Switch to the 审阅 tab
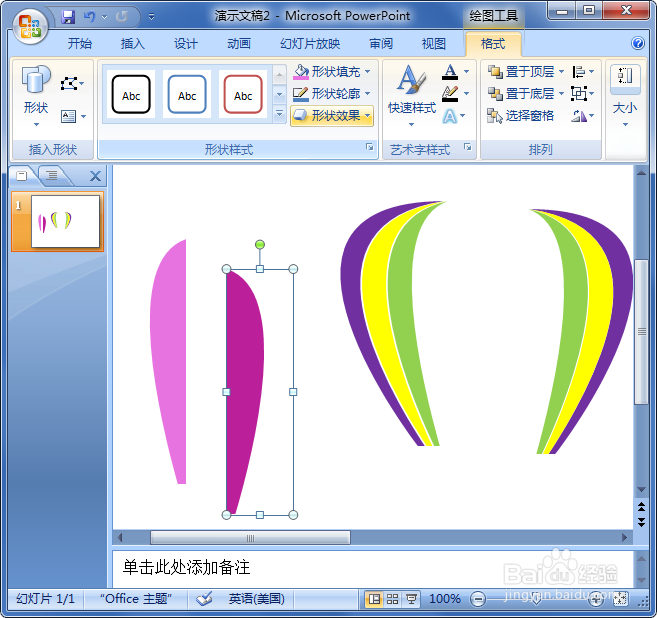The width and height of the screenshot is (657, 618). (x=381, y=44)
